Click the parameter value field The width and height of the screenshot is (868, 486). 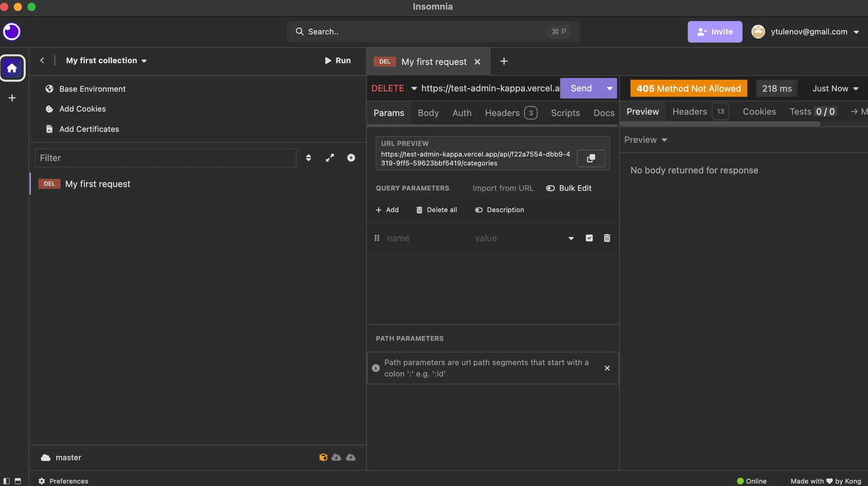518,238
